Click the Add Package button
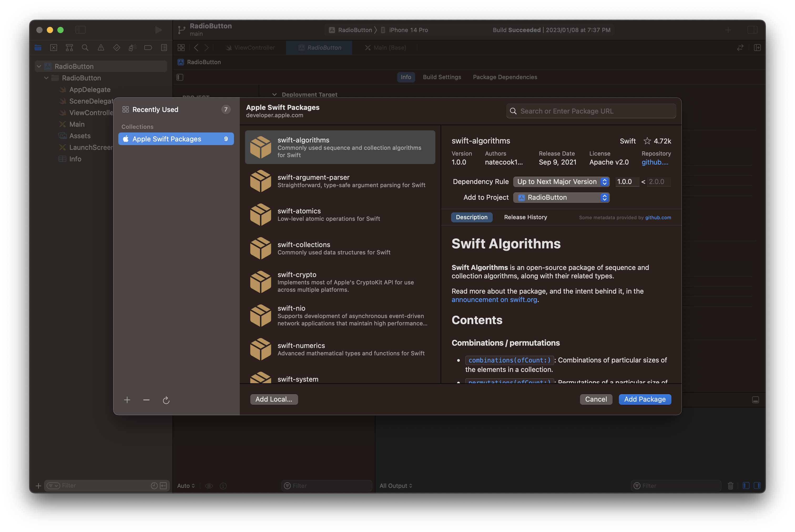 point(645,399)
